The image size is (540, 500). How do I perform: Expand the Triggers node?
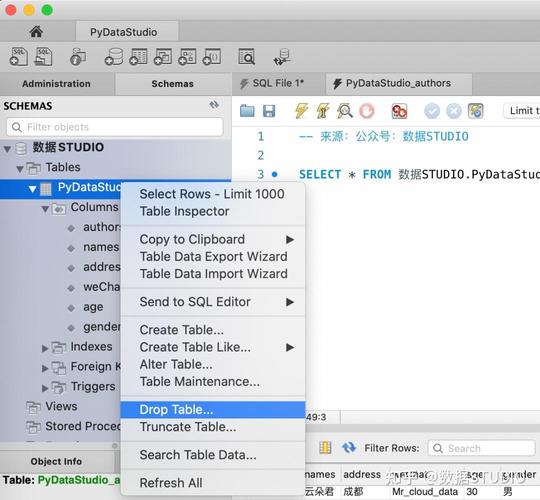[45, 388]
